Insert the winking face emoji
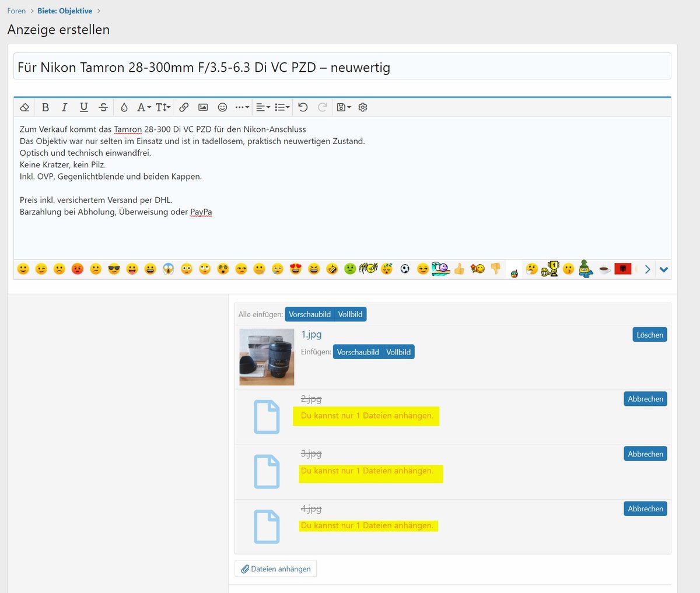Viewport: 700px width, 593px height. point(41,269)
